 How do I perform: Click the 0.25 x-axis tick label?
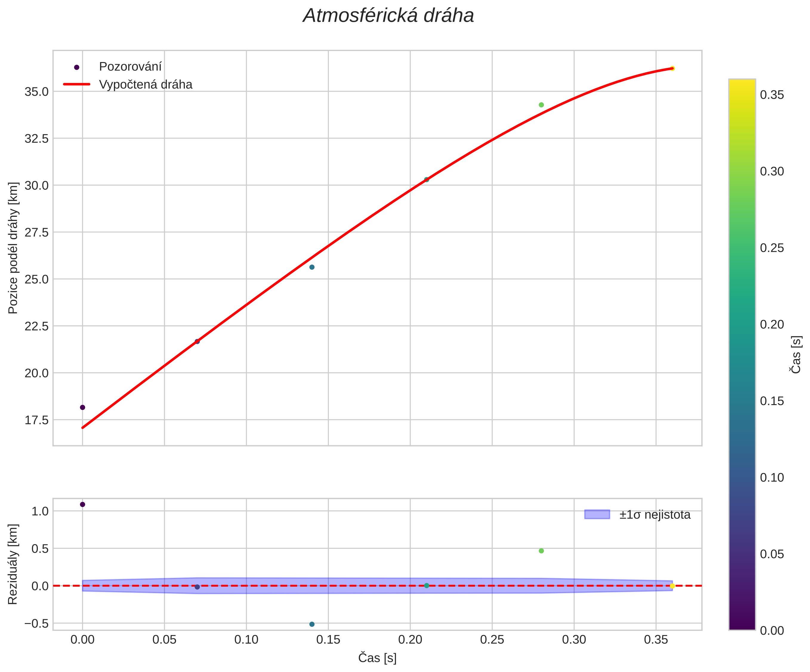tap(492, 639)
